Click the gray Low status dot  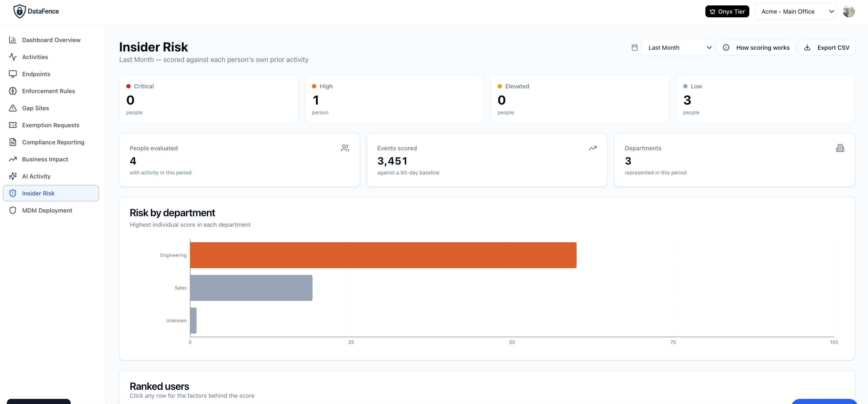(685, 86)
